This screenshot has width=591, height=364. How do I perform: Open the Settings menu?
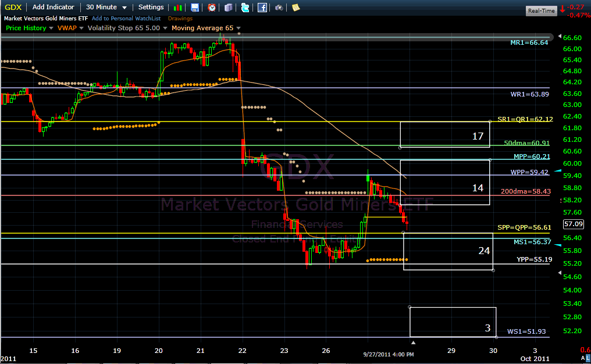point(151,7)
